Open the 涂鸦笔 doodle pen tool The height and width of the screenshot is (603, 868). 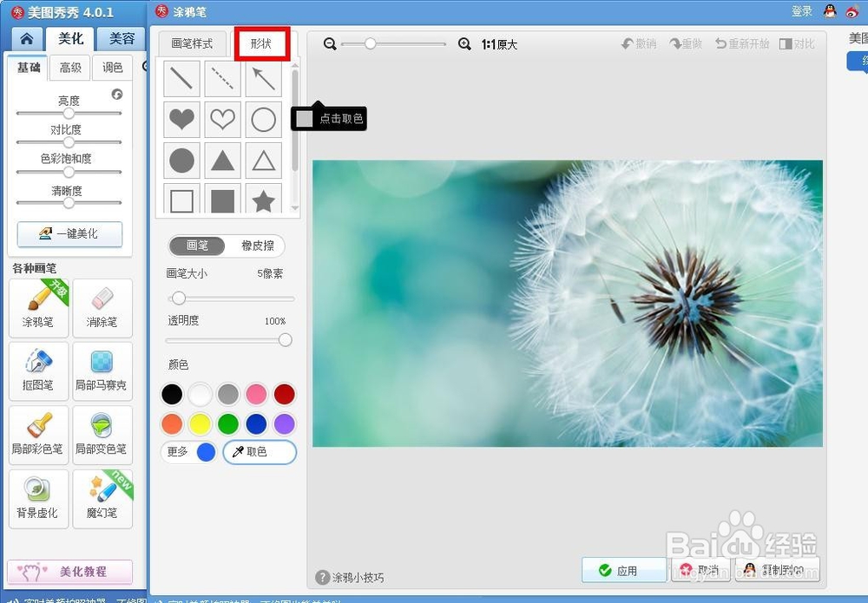[39, 308]
